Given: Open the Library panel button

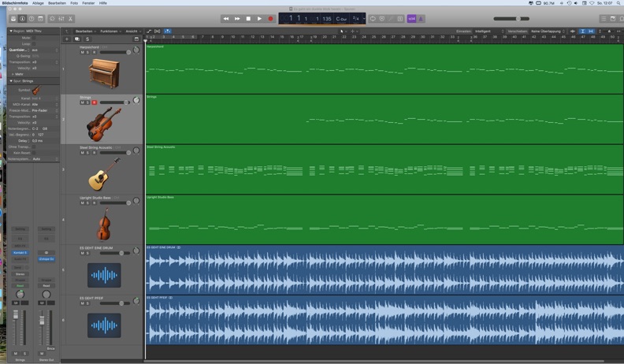Looking at the screenshot, I should [13, 19].
